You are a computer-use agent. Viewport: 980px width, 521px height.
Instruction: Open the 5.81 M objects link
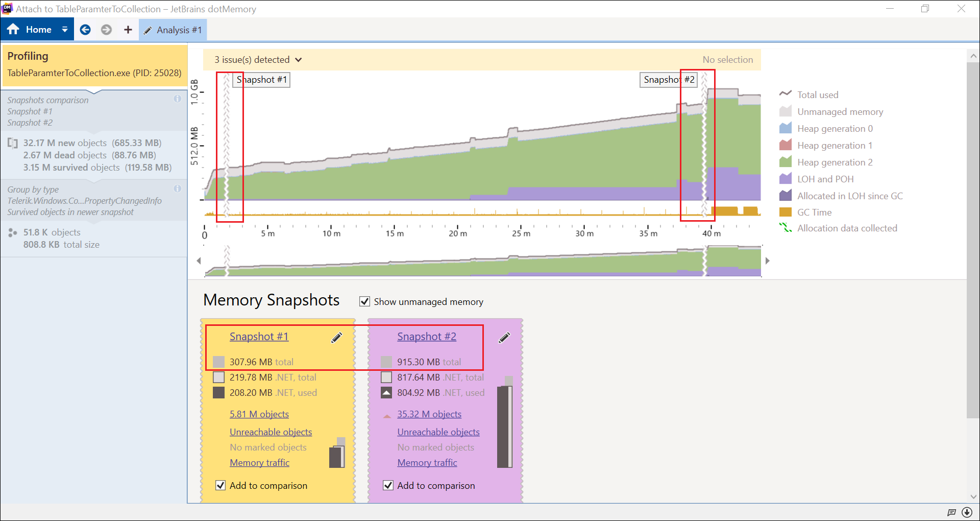259,414
